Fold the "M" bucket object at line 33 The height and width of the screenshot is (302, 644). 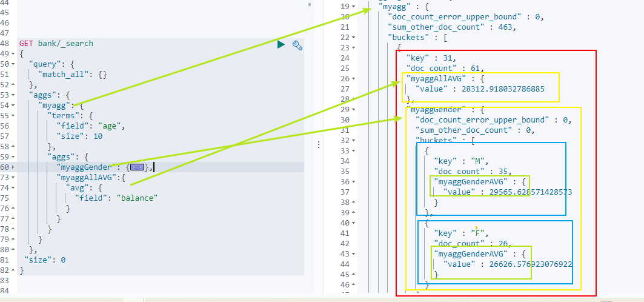(354, 150)
